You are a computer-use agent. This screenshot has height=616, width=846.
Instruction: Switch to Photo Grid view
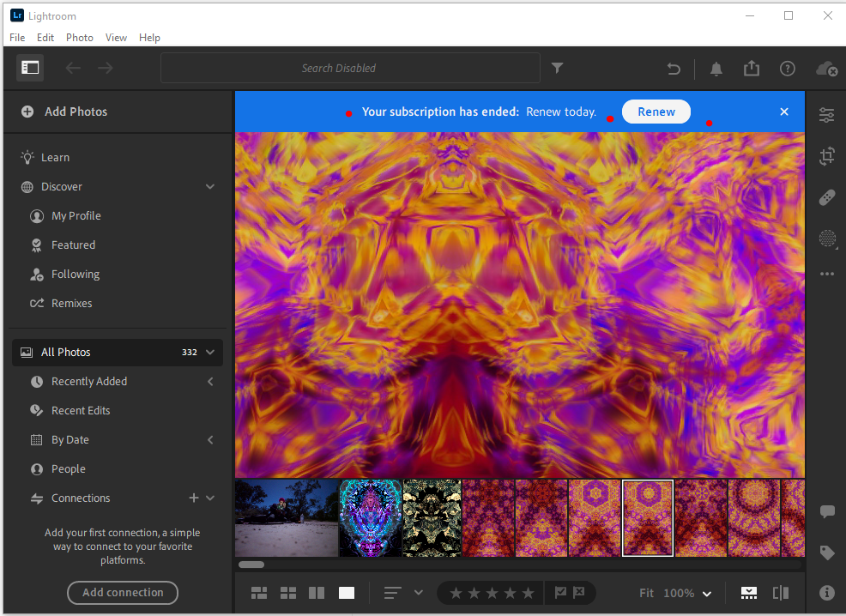(x=258, y=593)
